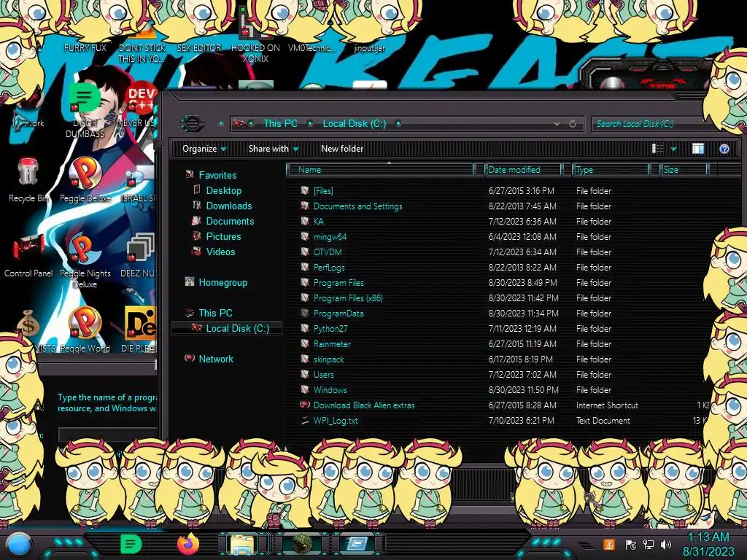
Task: Expand the breadcrumb arrow after This PC
Action: (x=310, y=124)
